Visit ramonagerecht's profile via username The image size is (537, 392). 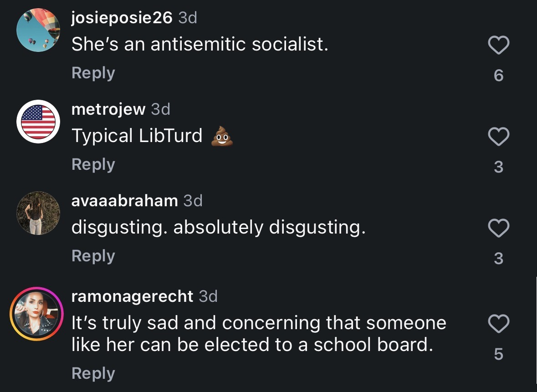click(132, 296)
